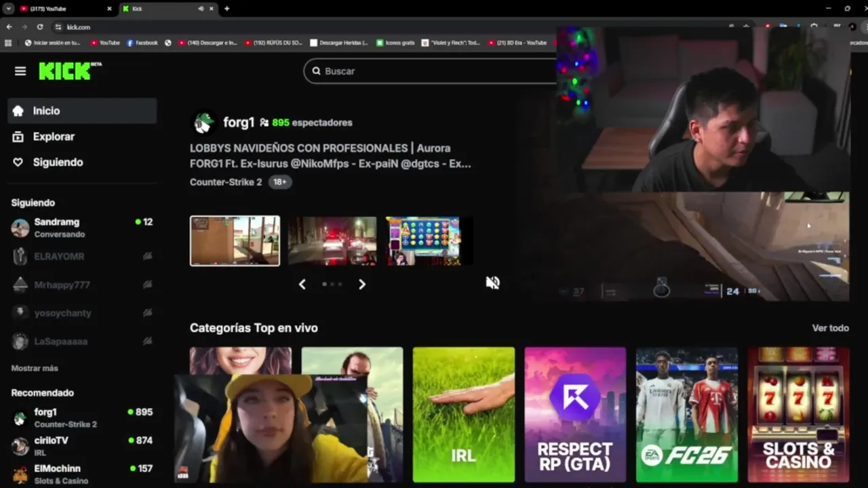
Task: Open site info icon beside kick.com
Action: pos(58,27)
